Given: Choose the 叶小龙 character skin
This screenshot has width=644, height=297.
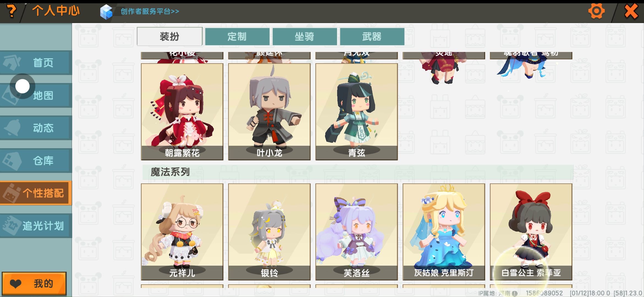Looking at the screenshot, I should tap(269, 112).
